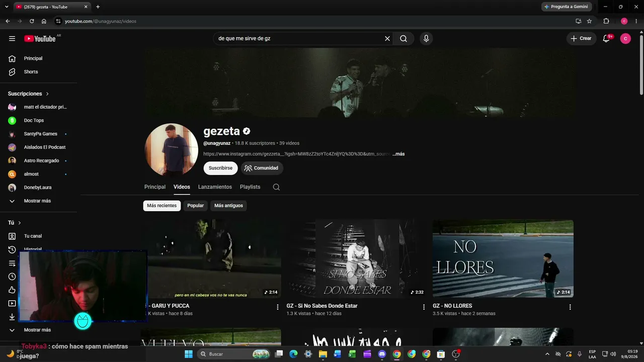The height and width of the screenshot is (362, 644).
Task: Sort videos by Más recientes
Action: pyautogui.click(x=162, y=206)
